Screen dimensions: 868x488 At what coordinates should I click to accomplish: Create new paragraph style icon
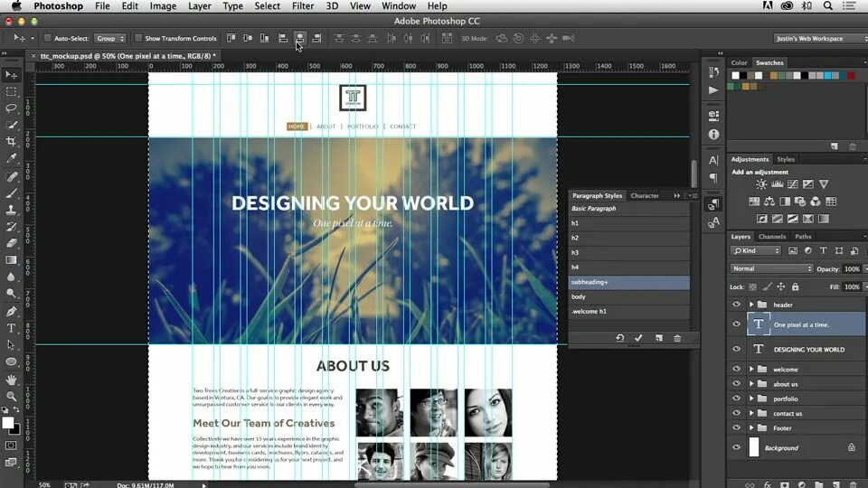pyautogui.click(x=659, y=337)
